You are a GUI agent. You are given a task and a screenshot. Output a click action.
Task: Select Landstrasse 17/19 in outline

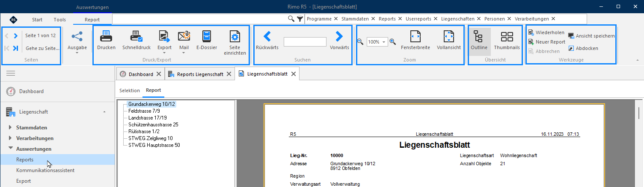click(148, 117)
